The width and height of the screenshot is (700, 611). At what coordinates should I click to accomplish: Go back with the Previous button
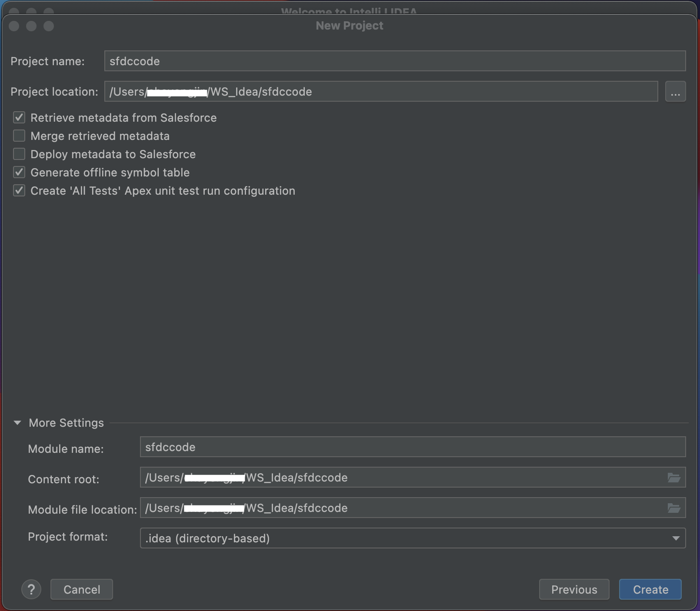tap(574, 590)
